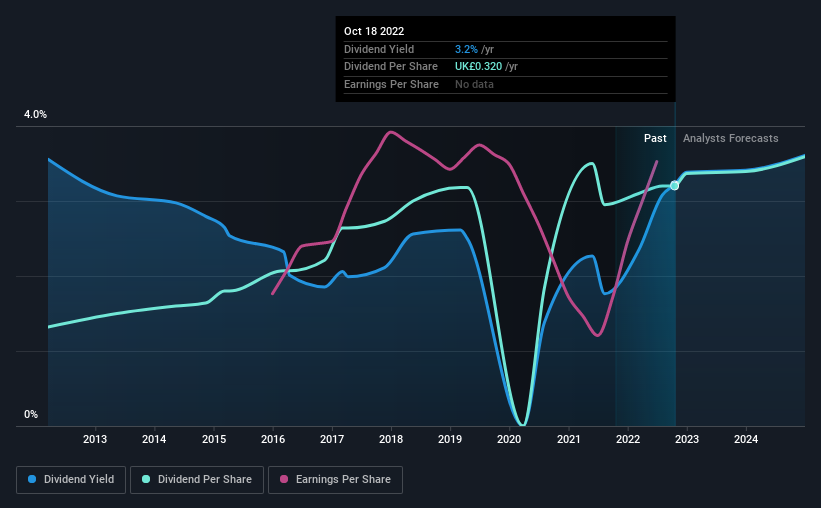Image resolution: width=821 pixels, height=508 pixels.
Task: Click the 3.2% dividend yield value in tooltip
Action: pos(466,49)
